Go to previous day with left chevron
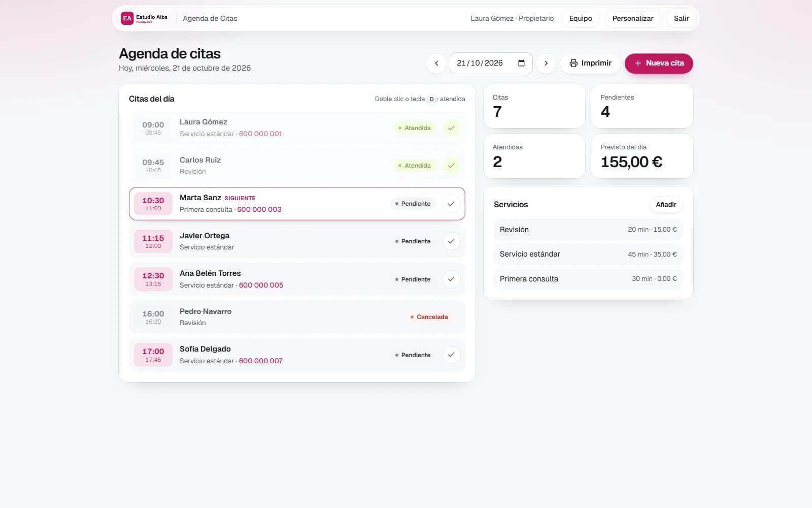The height and width of the screenshot is (508, 812). click(436, 63)
